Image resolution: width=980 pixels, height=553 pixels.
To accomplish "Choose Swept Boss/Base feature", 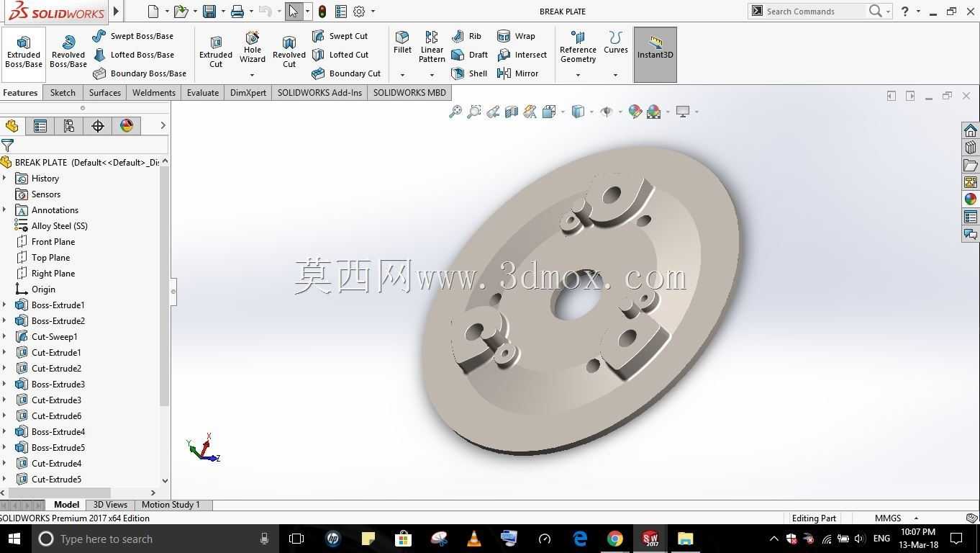I will [x=133, y=36].
